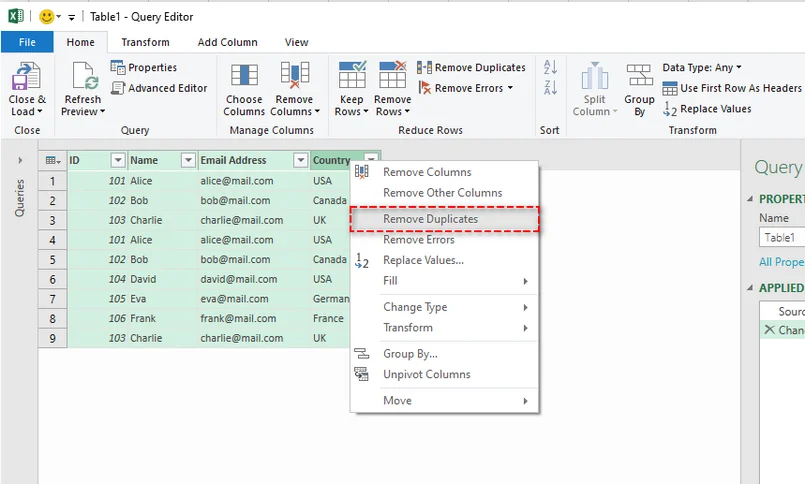
Task: Click the Split Column icon
Action: [x=595, y=76]
